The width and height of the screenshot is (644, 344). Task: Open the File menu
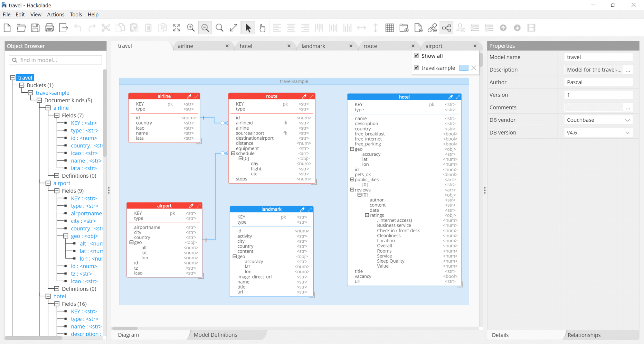7,14
